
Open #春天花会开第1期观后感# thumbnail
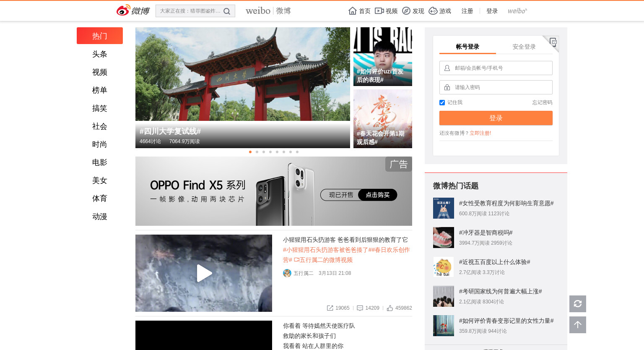383,119
